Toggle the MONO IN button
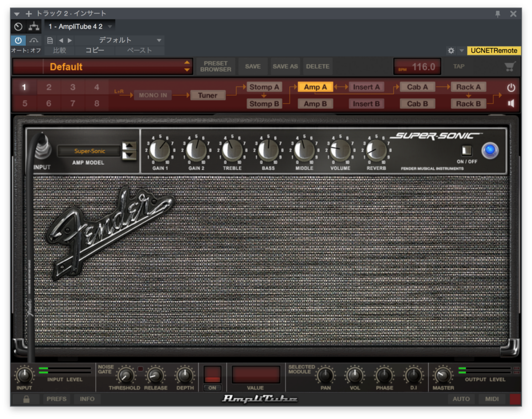 click(x=153, y=95)
